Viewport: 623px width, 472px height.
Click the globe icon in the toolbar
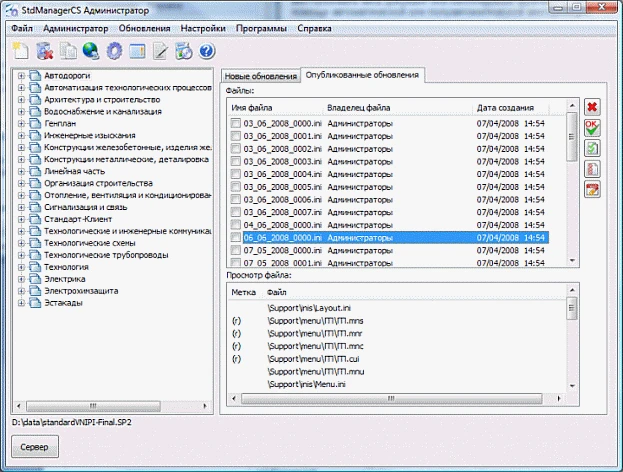[91, 50]
